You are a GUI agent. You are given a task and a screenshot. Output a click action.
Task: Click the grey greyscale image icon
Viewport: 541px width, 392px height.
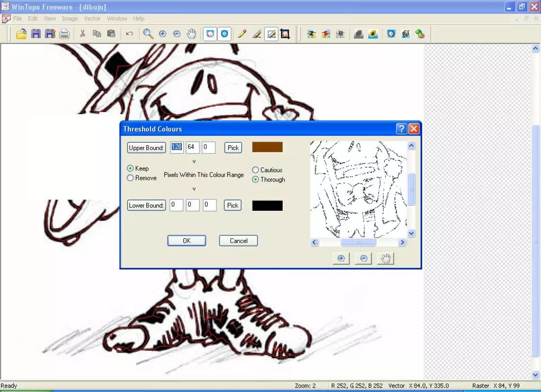tap(359, 34)
